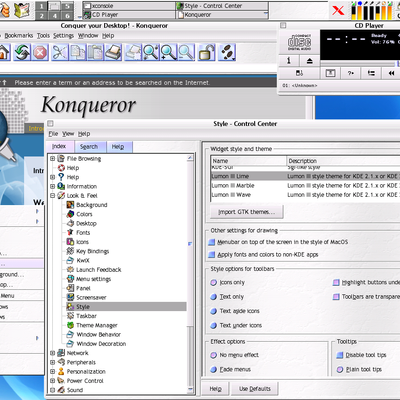Open the Window Behavior module
Image resolution: width=400 pixels, height=400 pixels.
tap(98, 334)
